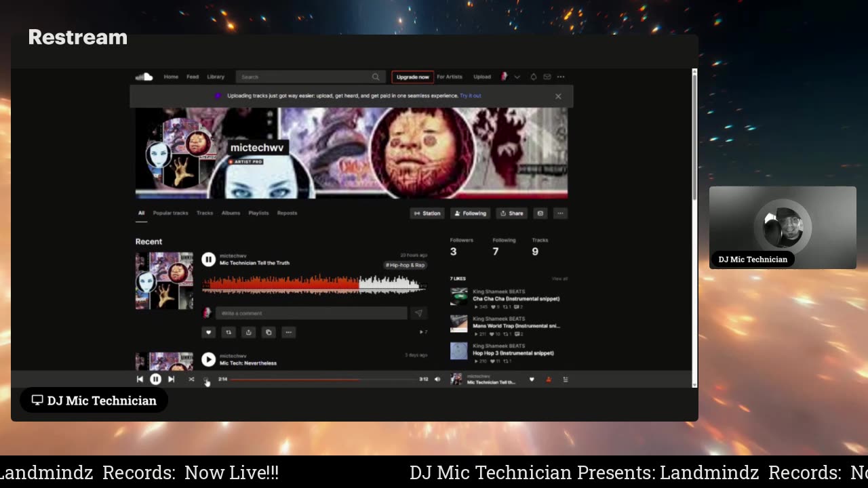Open Mans World Trap instrumental snippet
This screenshot has width=868, height=488.
pos(516,326)
